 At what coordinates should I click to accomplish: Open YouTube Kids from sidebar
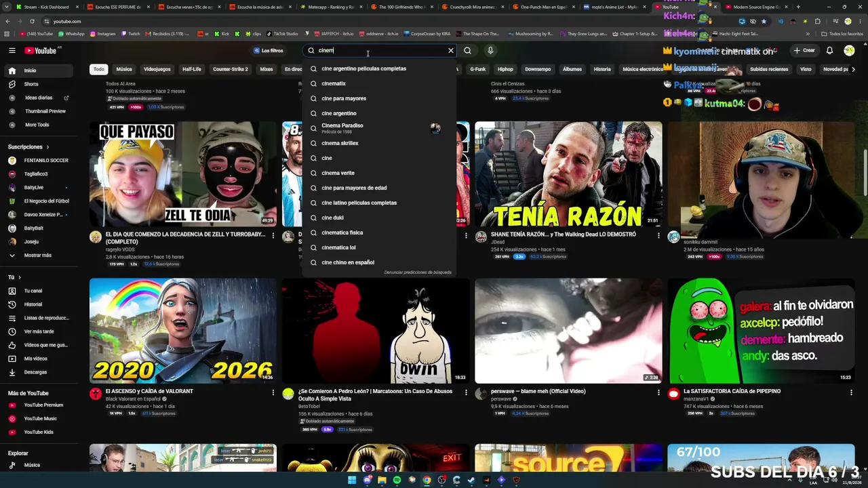pos(39,432)
